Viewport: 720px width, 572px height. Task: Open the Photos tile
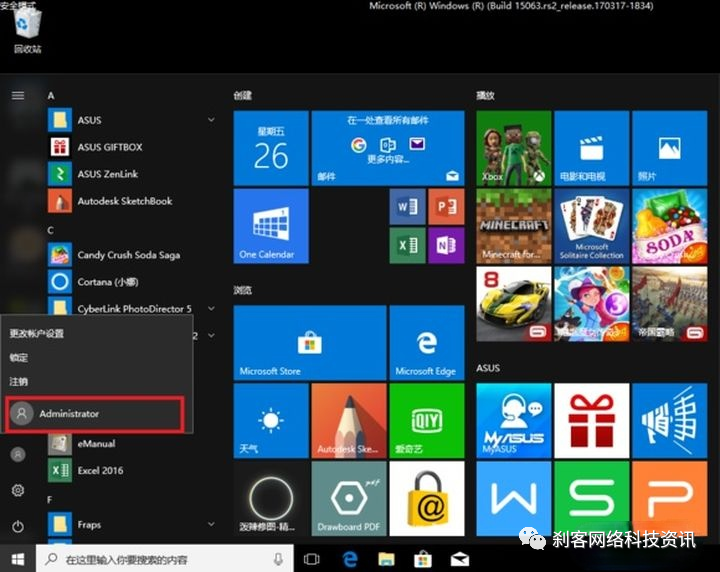pos(669,148)
